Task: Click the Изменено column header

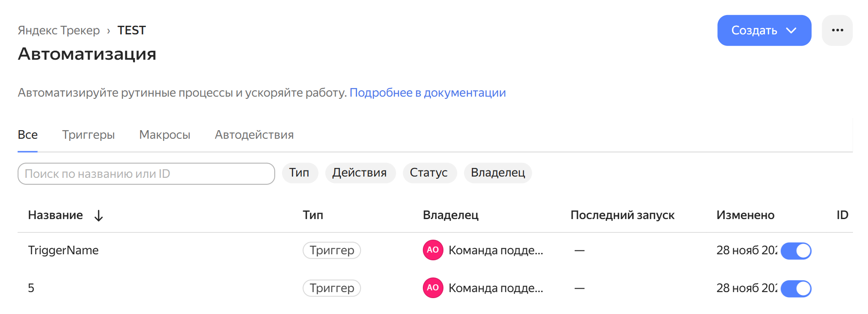Action: point(745,215)
